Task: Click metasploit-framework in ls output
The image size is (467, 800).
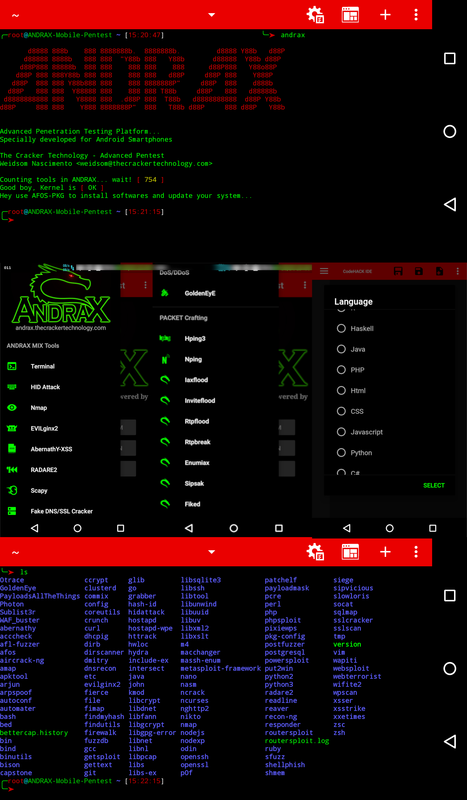Action: [x=220, y=668]
